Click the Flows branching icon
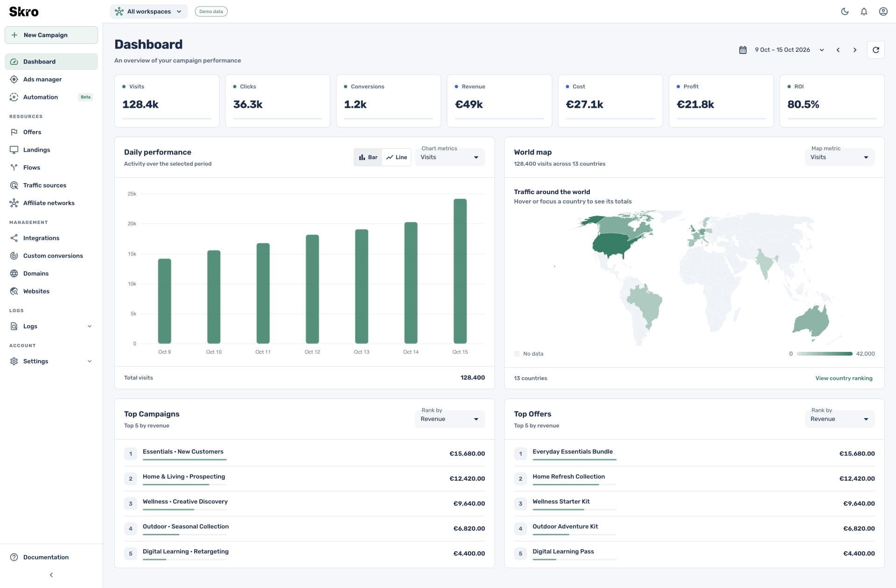The height and width of the screenshot is (588, 896). tap(14, 168)
